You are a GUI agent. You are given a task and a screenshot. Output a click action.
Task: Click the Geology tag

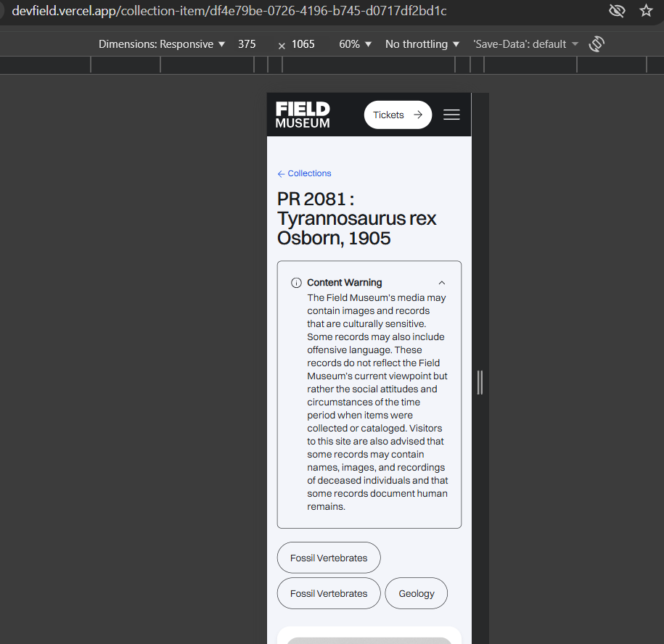click(417, 593)
